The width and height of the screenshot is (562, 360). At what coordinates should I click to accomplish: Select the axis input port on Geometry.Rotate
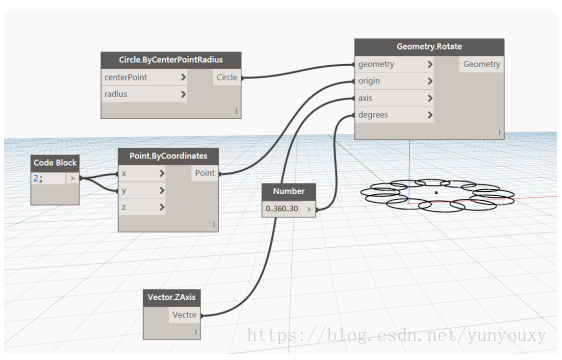click(x=394, y=98)
